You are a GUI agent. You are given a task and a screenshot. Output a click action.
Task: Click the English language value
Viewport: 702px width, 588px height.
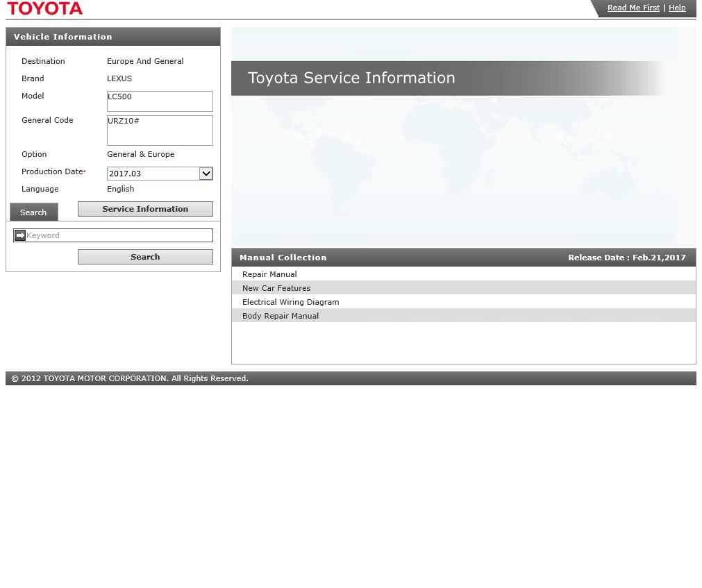120,190
